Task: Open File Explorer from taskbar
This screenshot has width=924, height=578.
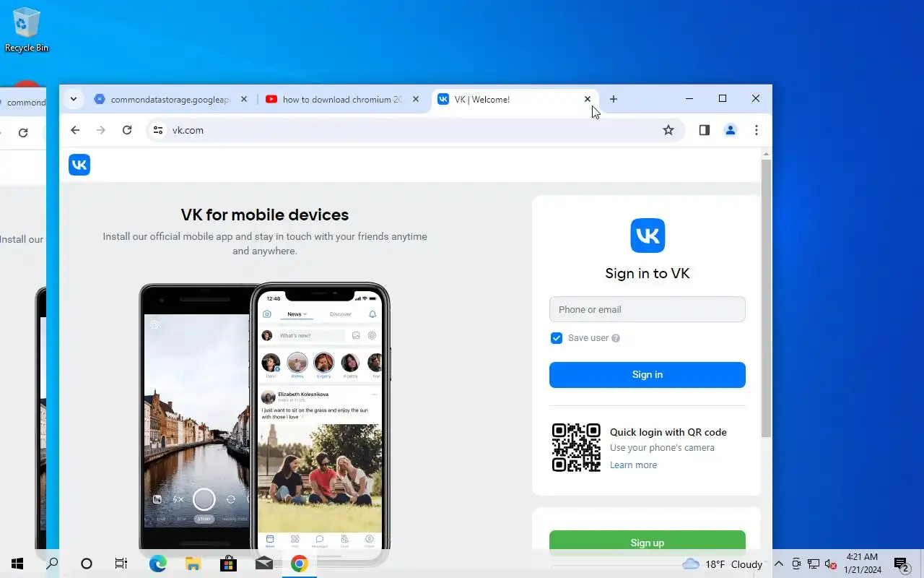Action: pyautogui.click(x=193, y=564)
